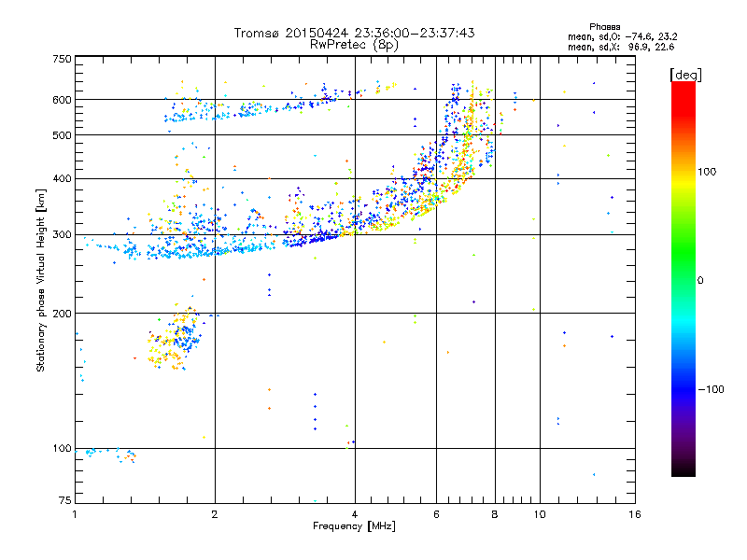Pick the green region of the colorbar
The height and width of the screenshot is (560, 747).
coord(683,280)
